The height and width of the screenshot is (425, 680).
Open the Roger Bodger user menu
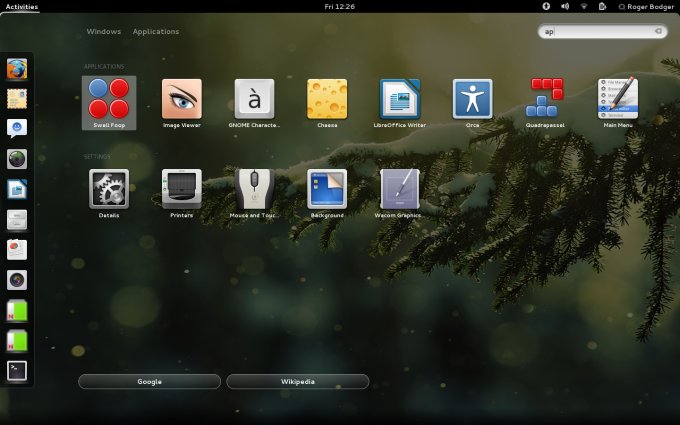646,7
